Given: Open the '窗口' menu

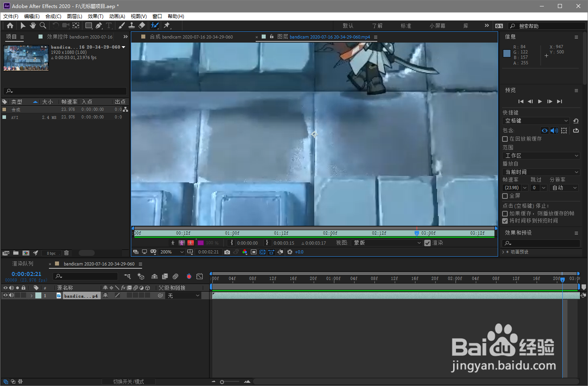Looking at the screenshot, I should click(157, 16).
